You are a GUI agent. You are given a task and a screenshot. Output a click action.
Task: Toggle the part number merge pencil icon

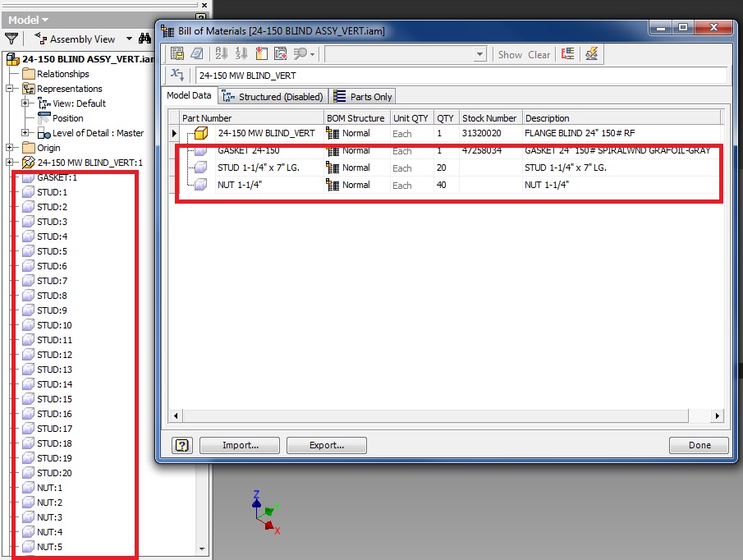tap(592, 53)
